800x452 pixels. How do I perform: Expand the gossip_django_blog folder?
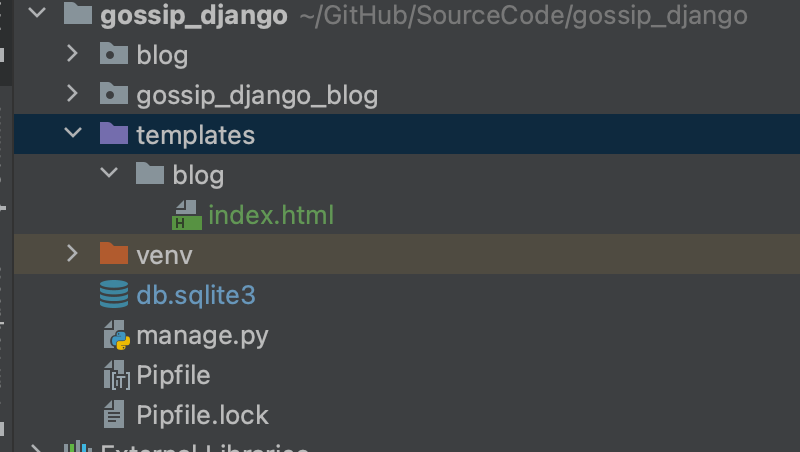(72, 93)
